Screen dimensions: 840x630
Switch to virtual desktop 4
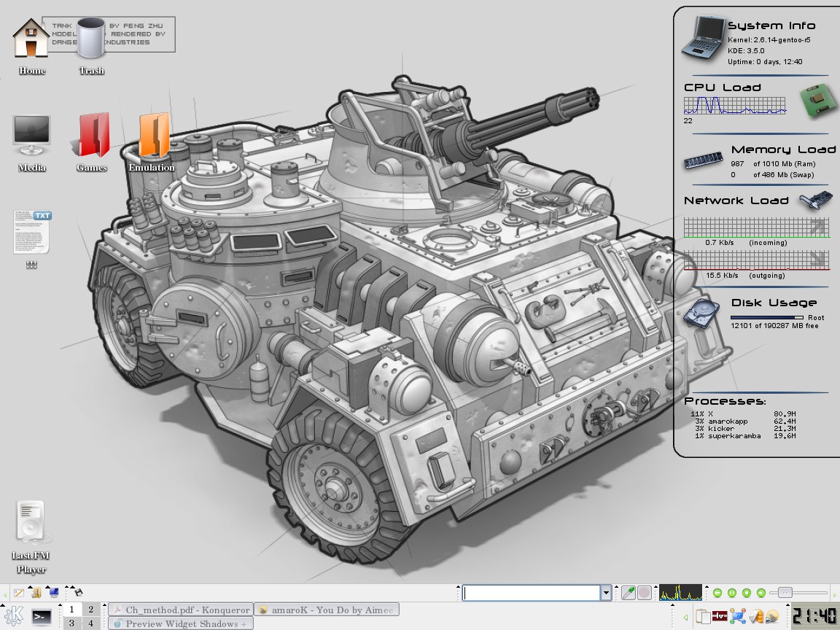[90, 623]
